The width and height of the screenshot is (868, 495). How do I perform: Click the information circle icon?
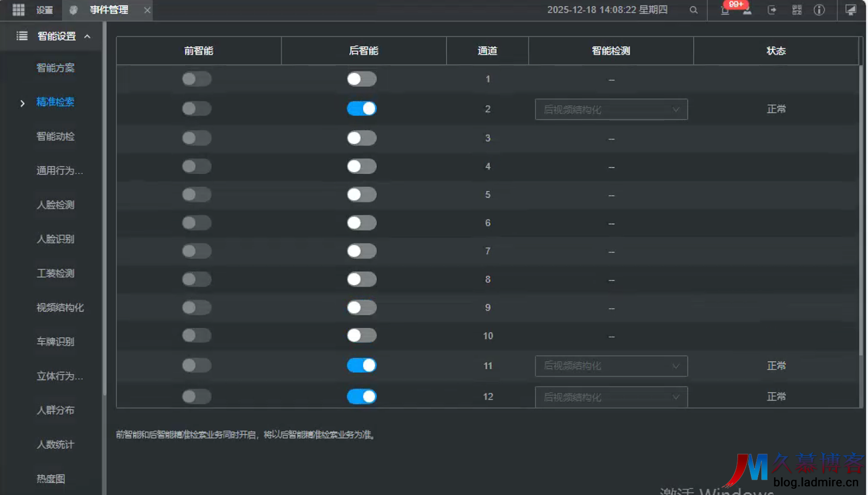coord(819,10)
